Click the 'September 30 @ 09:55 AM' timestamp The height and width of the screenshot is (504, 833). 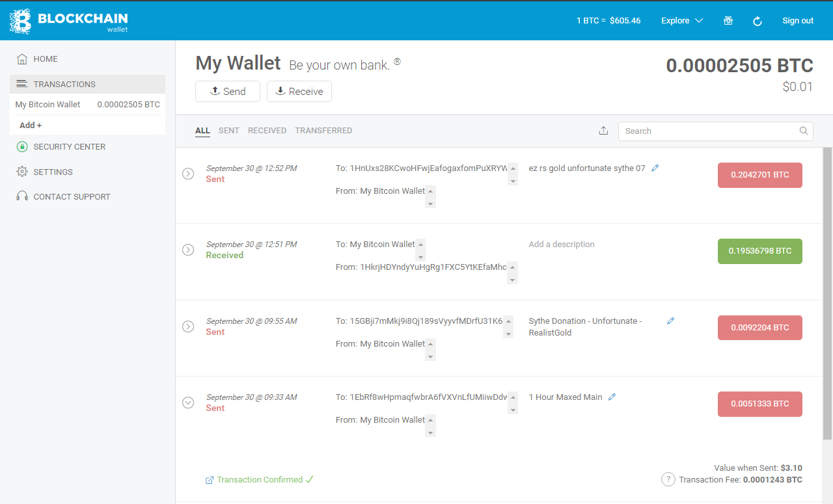[251, 321]
